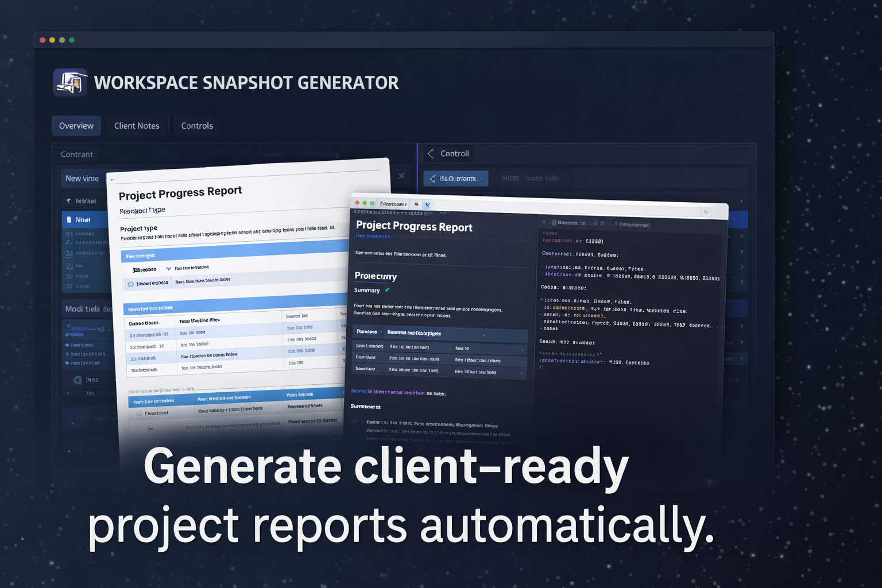
Task: Click the document icon in the highlighted sidebar row
Action: (x=69, y=220)
